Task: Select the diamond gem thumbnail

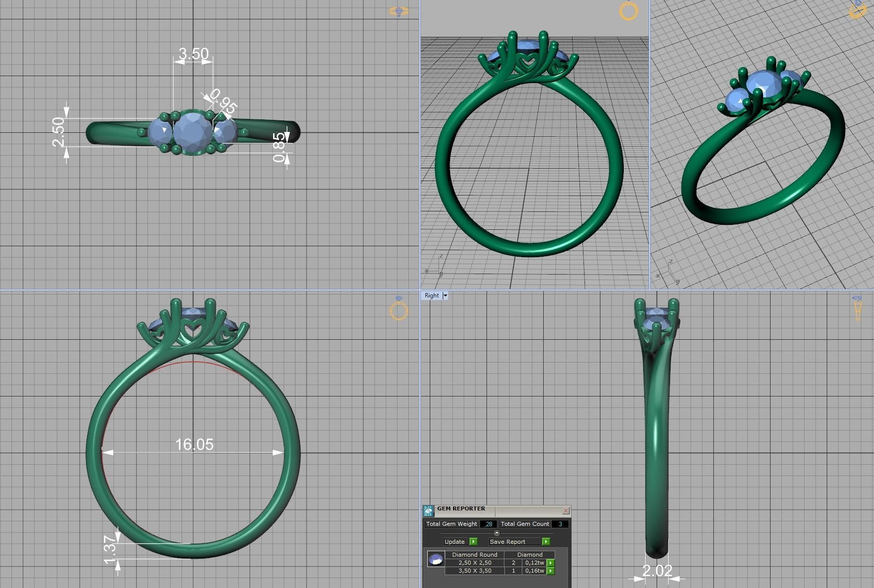Action: click(x=436, y=559)
